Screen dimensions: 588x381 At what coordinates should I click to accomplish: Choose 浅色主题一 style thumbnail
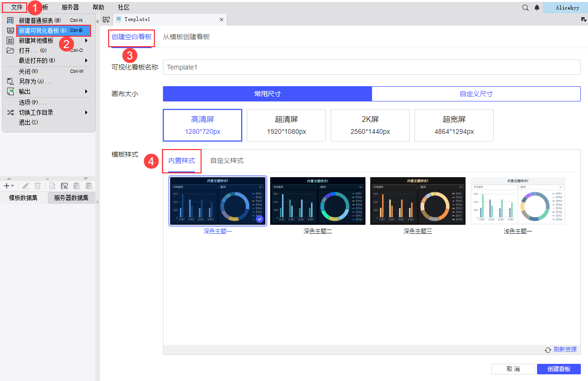518,201
